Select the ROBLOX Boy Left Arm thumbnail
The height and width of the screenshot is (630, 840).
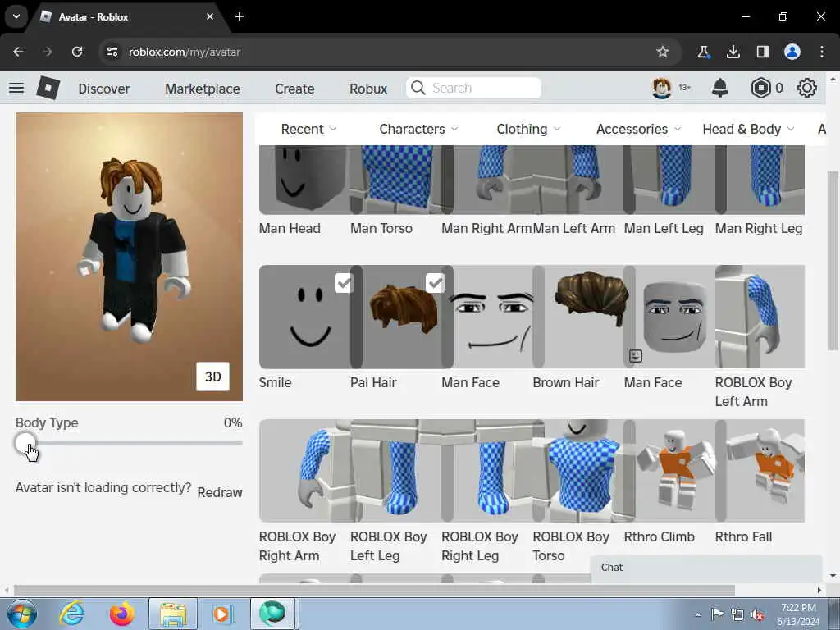pyautogui.click(x=760, y=317)
